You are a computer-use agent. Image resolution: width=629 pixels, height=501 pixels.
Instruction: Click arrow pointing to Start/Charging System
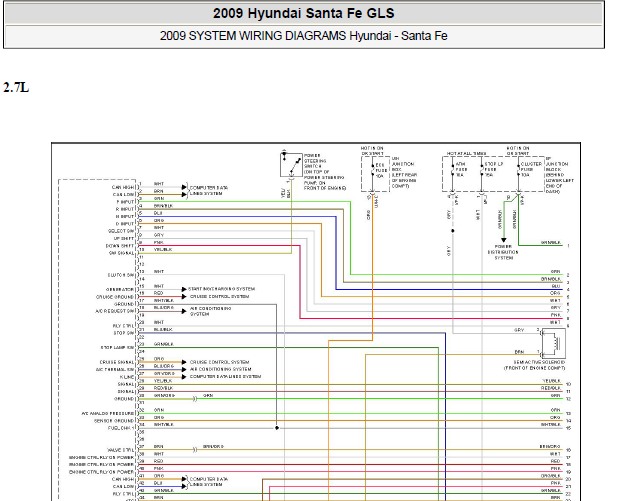[x=184, y=289]
